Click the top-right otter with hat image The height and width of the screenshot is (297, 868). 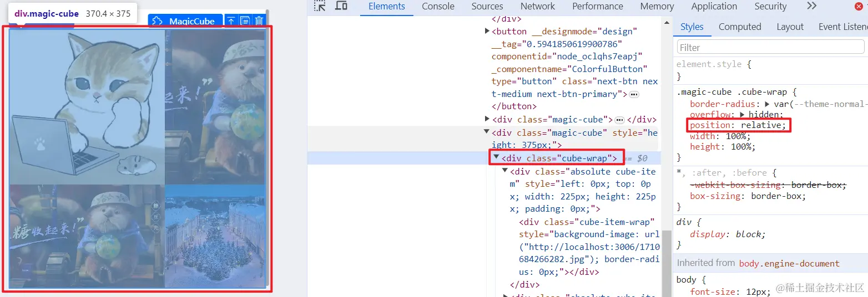(x=215, y=106)
